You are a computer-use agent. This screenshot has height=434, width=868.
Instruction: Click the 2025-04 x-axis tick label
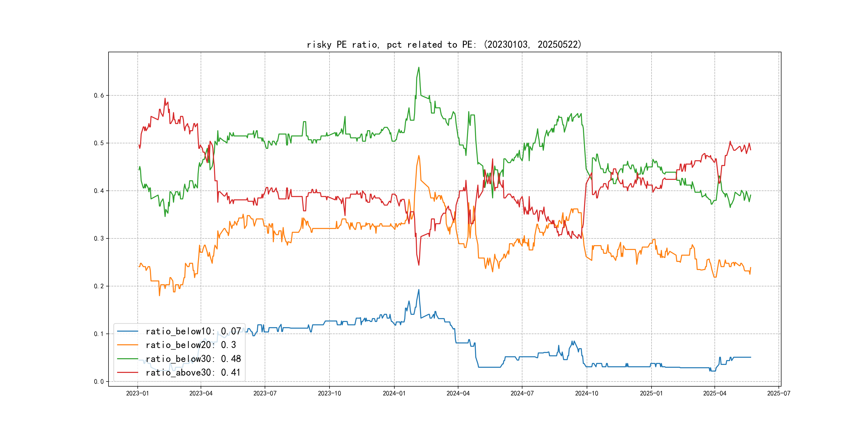tap(715, 393)
